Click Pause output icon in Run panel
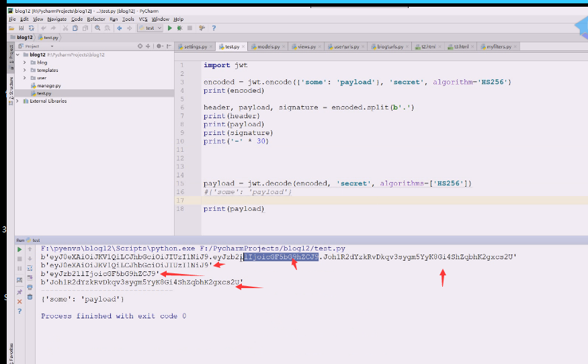 [19, 269]
